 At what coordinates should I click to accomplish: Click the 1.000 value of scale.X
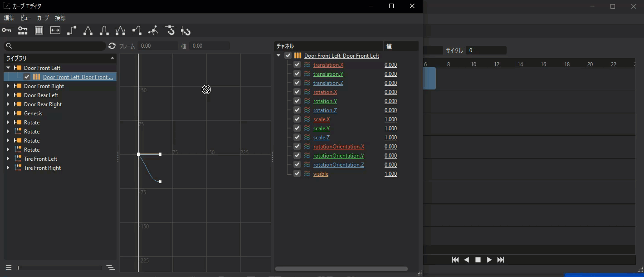(x=390, y=119)
